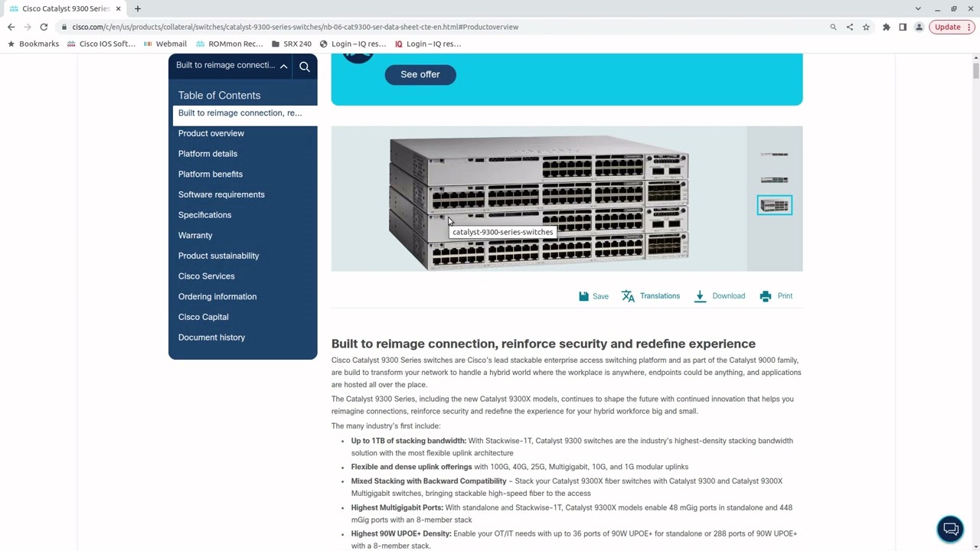Click the Translations language icon
The height and width of the screenshot is (551, 980).
[x=628, y=296]
